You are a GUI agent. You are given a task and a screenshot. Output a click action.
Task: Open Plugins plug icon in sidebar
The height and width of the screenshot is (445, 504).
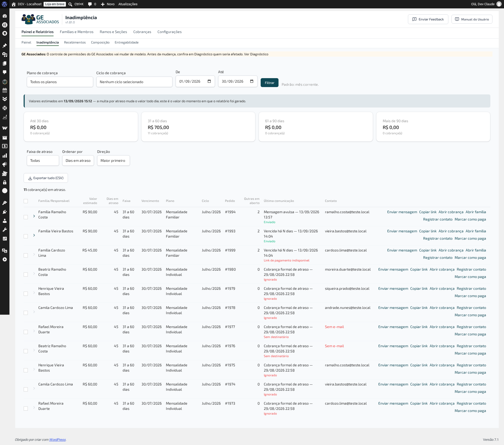5,212
